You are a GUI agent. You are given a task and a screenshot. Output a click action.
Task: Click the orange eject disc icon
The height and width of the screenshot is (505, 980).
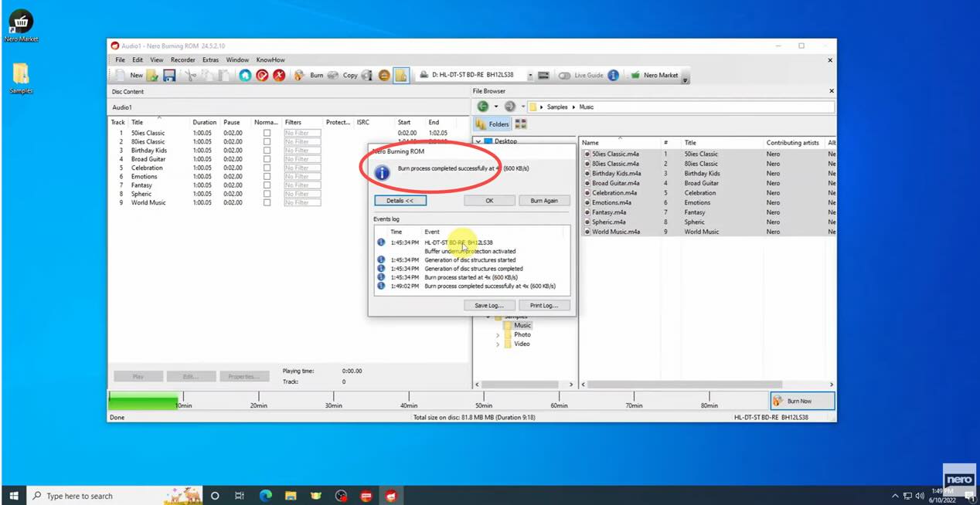pos(384,75)
